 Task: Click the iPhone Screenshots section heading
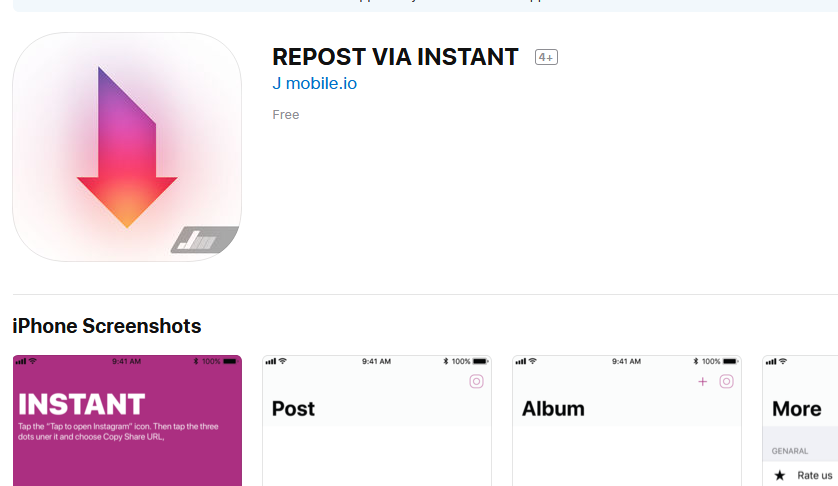tap(107, 326)
